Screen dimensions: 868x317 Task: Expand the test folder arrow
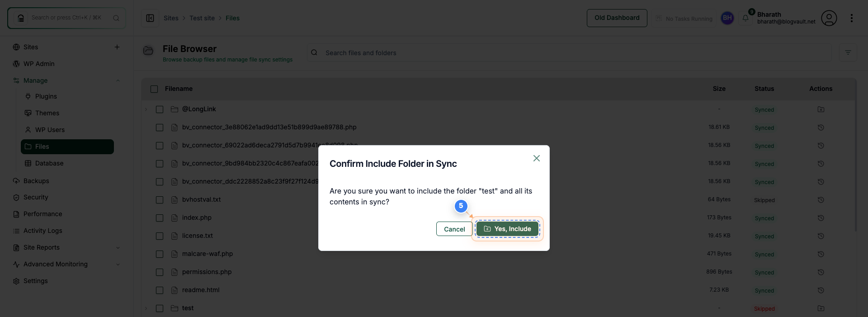tap(146, 308)
